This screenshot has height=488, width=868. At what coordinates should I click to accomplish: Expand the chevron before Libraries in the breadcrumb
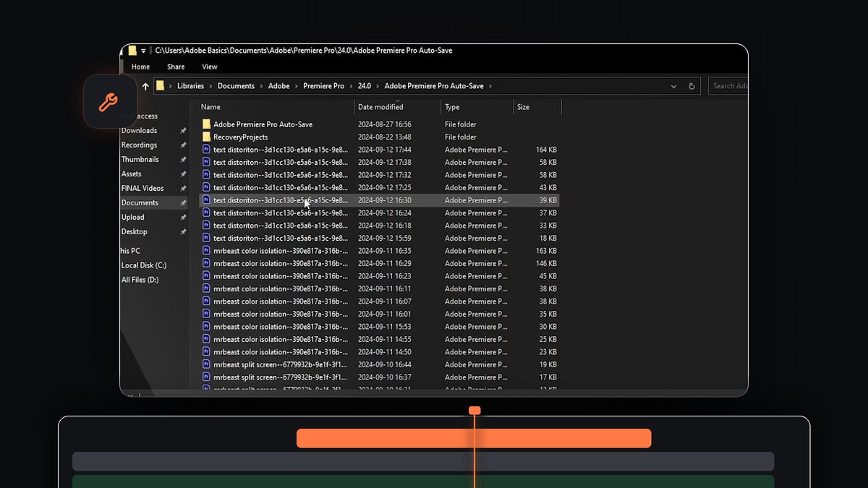tap(171, 86)
